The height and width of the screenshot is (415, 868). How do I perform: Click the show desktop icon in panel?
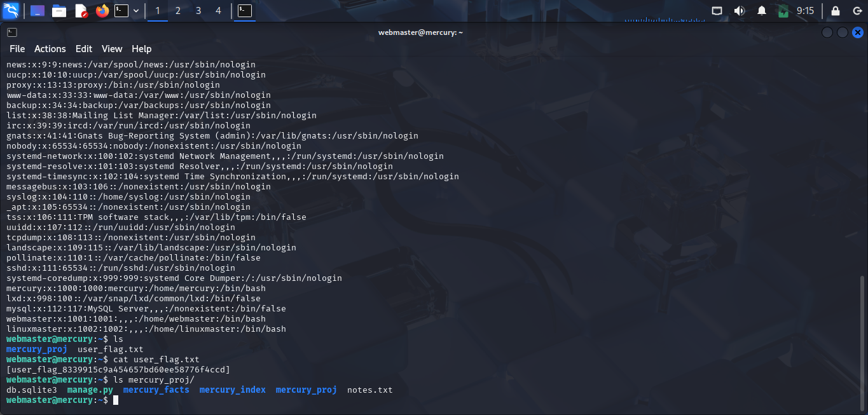point(38,11)
